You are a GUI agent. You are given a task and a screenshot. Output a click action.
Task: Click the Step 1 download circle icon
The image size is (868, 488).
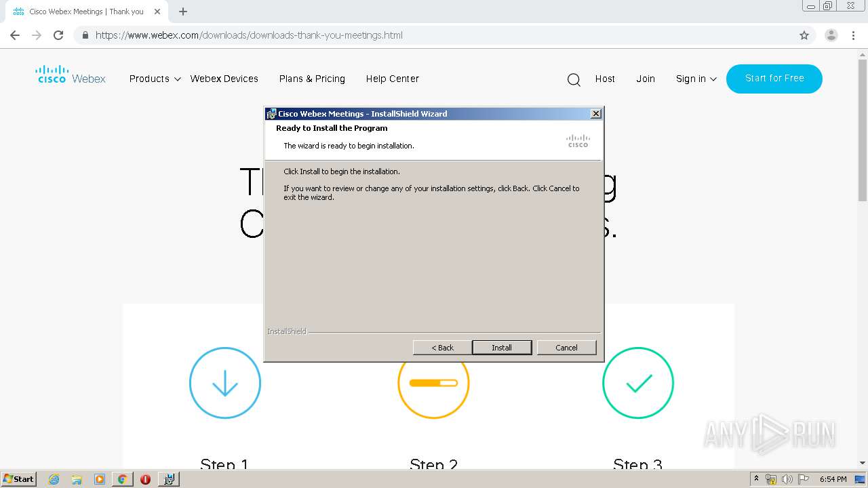click(x=225, y=383)
